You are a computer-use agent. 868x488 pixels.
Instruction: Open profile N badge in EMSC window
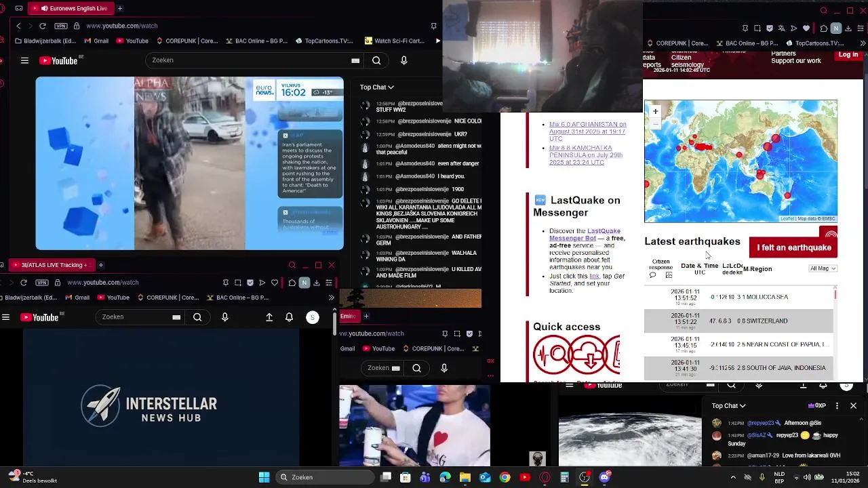coord(836,28)
